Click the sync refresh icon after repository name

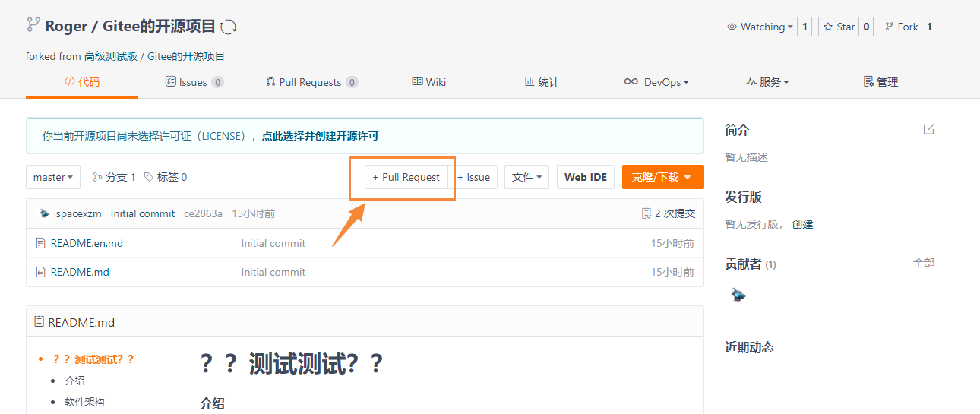229,27
